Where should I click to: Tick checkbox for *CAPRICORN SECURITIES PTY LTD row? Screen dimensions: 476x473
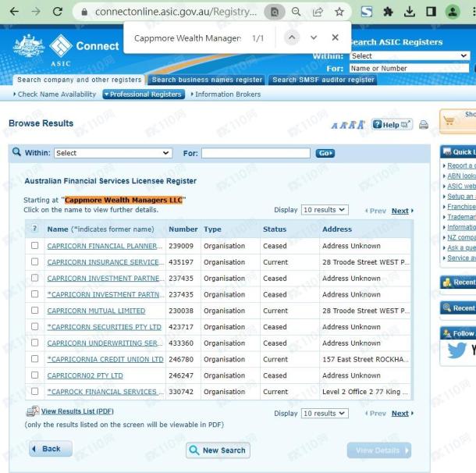35,326
